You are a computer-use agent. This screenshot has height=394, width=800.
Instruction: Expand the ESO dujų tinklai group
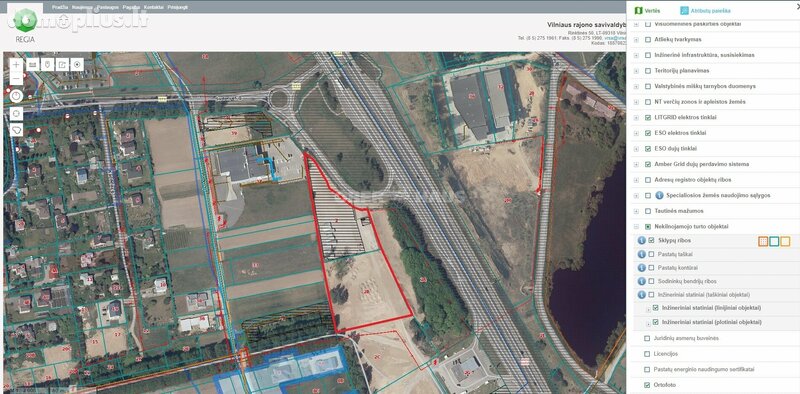pyautogui.click(x=636, y=149)
